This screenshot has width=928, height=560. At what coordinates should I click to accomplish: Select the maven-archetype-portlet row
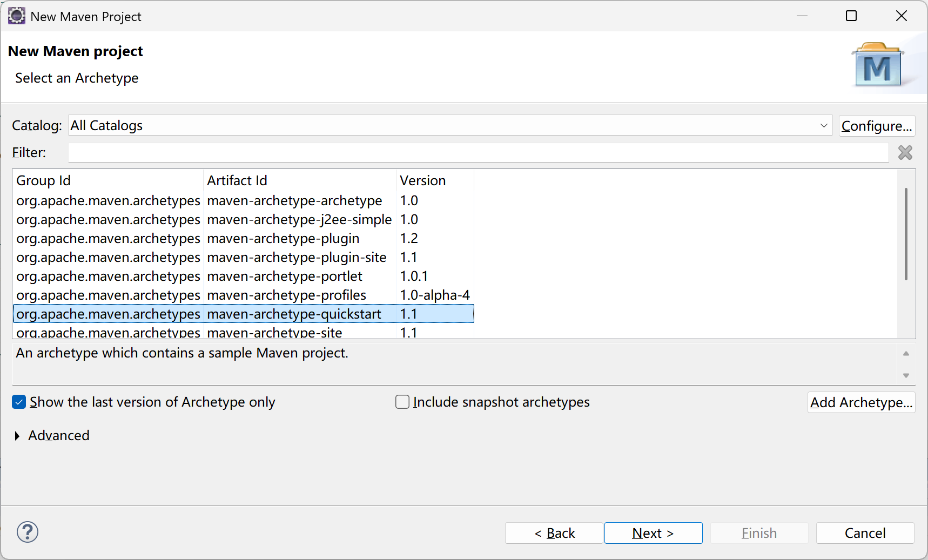243,276
